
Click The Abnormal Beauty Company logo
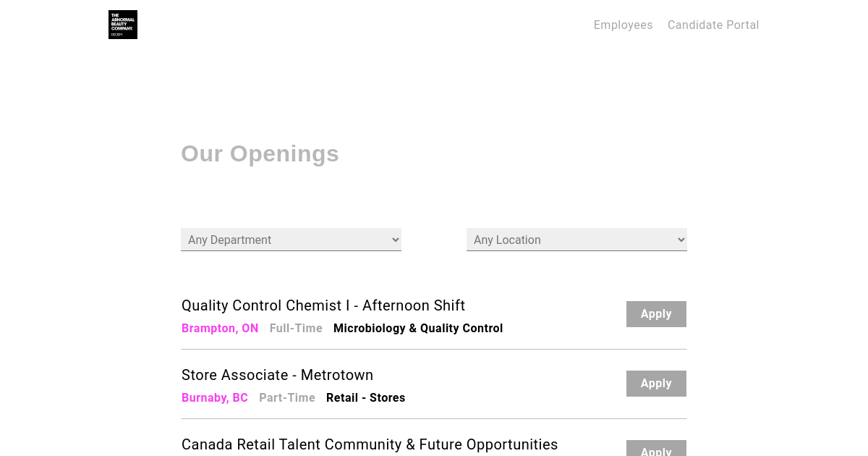tap(123, 25)
